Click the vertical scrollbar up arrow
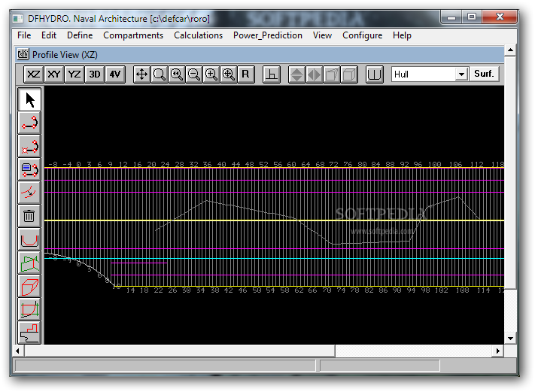 point(510,50)
